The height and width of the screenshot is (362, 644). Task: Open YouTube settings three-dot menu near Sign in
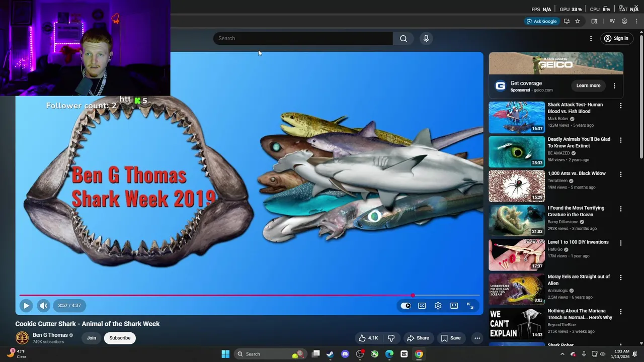pos(591,38)
